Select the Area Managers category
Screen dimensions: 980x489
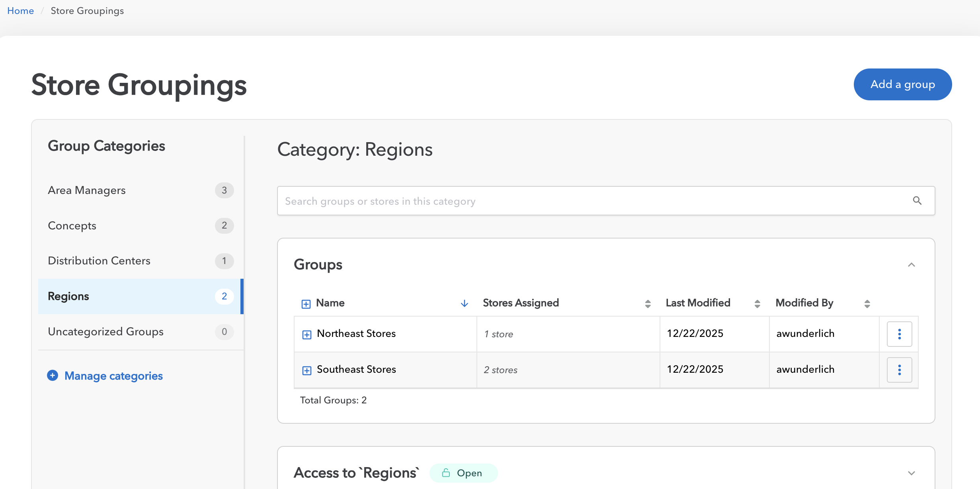(87, 190)
